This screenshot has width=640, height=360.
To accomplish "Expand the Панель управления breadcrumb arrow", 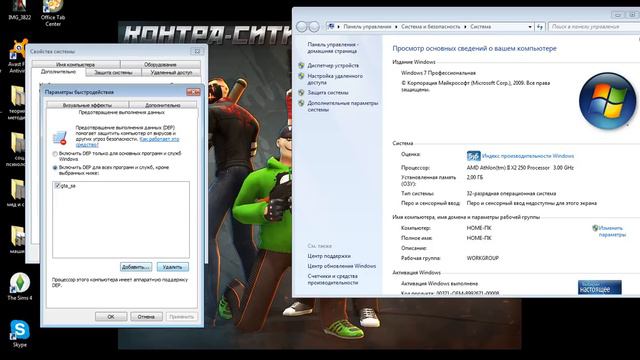I will [396, 27].
